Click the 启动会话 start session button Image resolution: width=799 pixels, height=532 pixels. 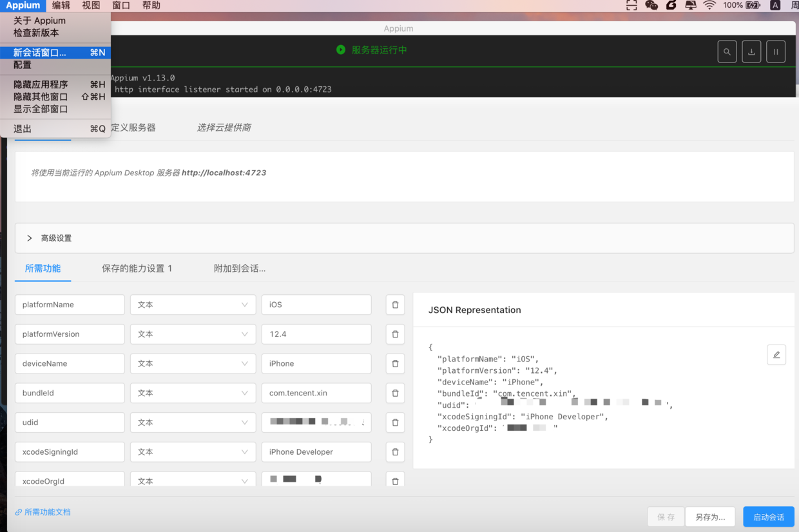[769, 517]
